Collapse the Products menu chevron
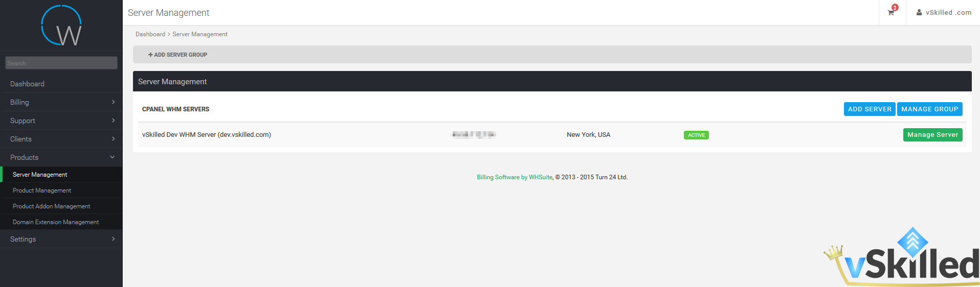The height and width of the screenshot is (287, 980). coord(113,157)
